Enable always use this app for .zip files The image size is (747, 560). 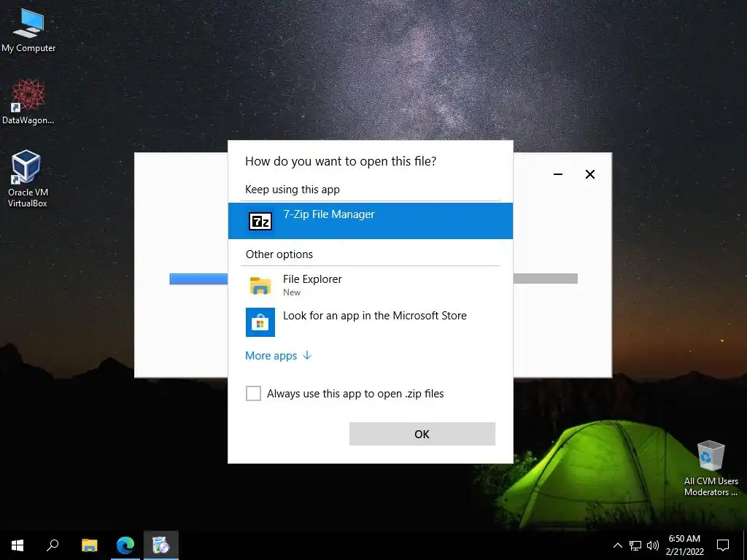[x=253, y=393]
